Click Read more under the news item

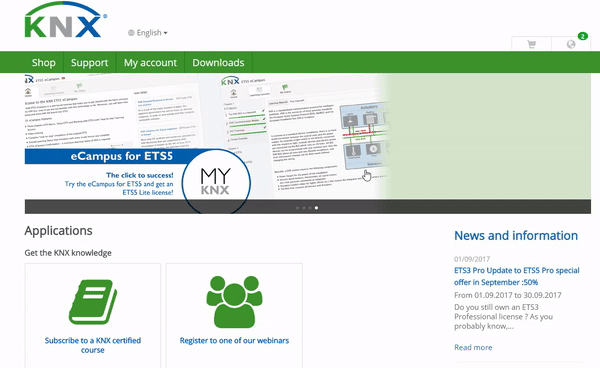click(473, 347)
